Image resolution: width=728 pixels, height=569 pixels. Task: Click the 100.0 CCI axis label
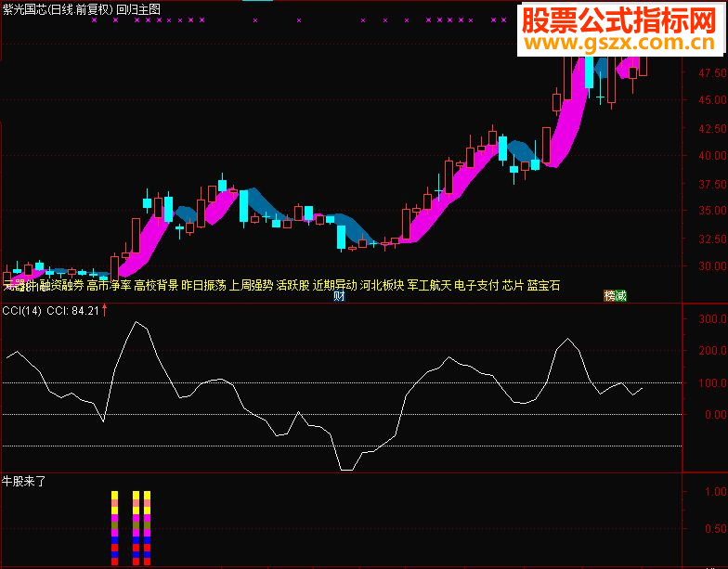pos(713,382)
